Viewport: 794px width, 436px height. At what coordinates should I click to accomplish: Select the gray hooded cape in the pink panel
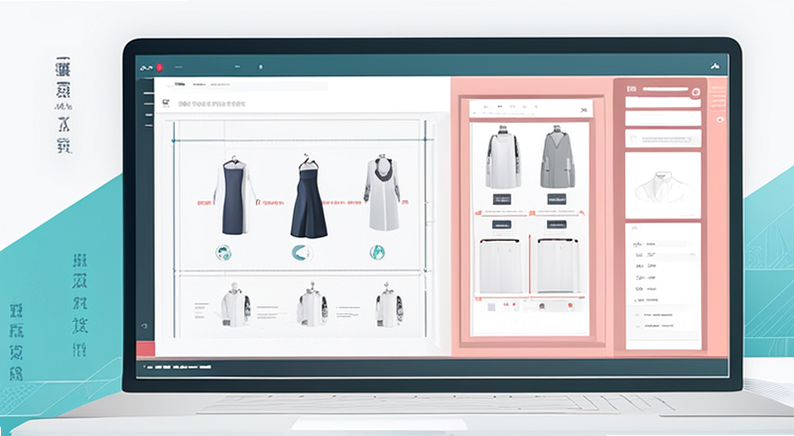[557, 157]
